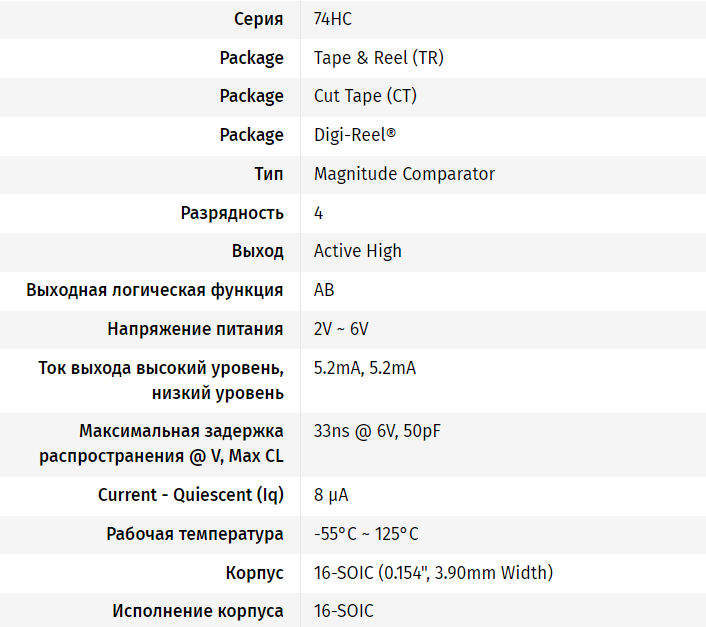This screenshot has height=627, width=706.
Task: Select the "8 µA" quiescent current value
Action: [x=331, y=495]
